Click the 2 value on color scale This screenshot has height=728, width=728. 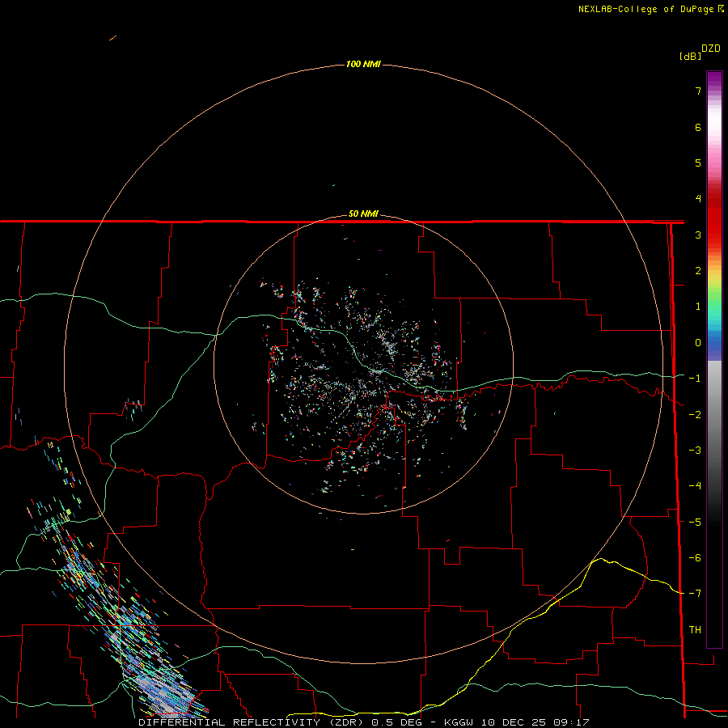(x=698, y=271)
